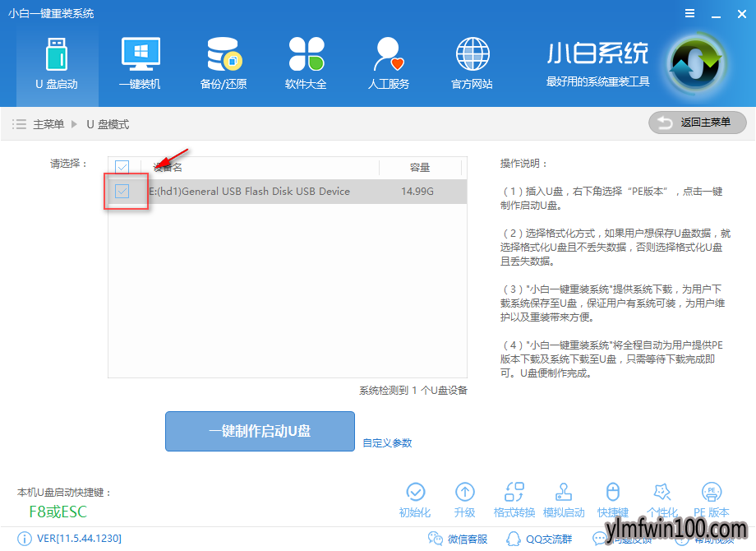This screenshot has height=551, width=756.
Task: Click the 个性化 icon
Action: [662, 500]
